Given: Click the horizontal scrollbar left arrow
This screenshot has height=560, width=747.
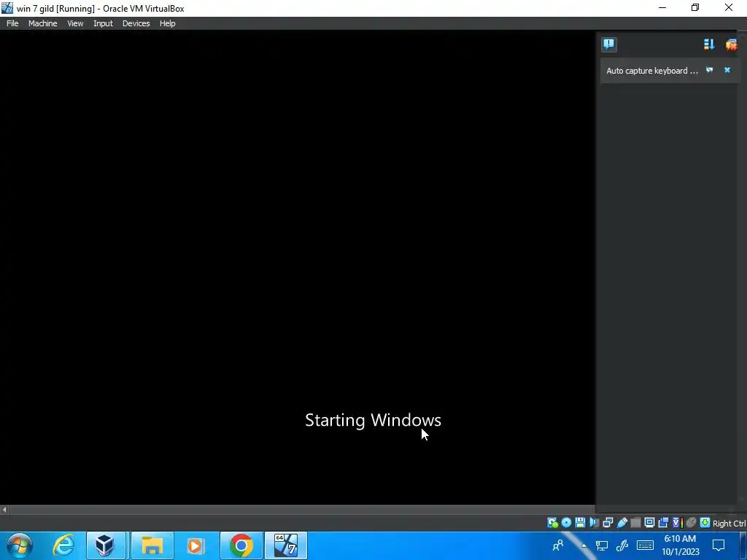Looking at the screenshot, I should pos(4,510).
